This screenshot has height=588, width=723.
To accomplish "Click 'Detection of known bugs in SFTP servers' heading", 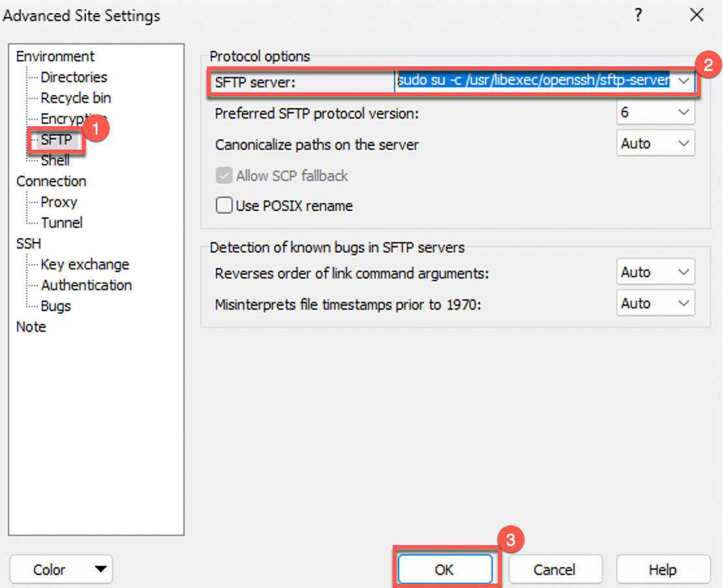I will [337, 248].
